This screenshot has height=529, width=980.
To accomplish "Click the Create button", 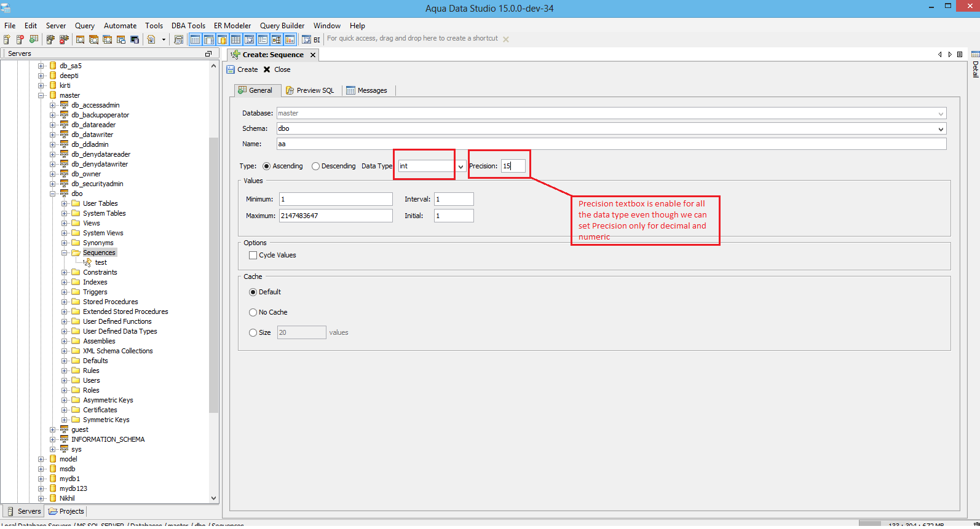I will [242, 69].
